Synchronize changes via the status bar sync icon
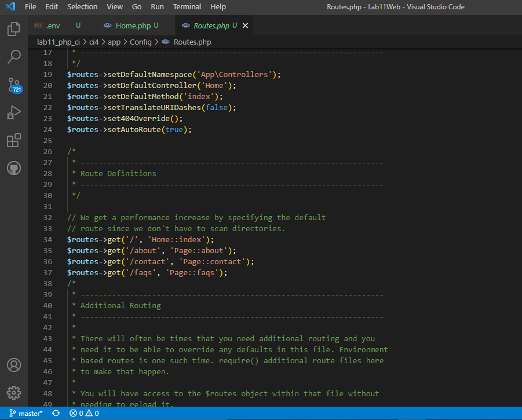Screen dimensions: 522x420 [55, 413]
